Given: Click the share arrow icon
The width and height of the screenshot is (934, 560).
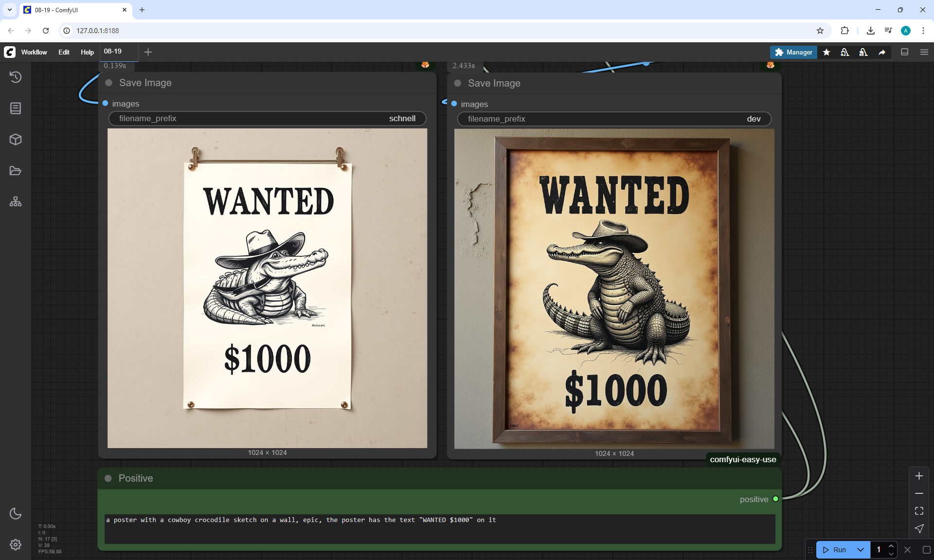Looking at the screenshot, I should click(x=882, y=52).
